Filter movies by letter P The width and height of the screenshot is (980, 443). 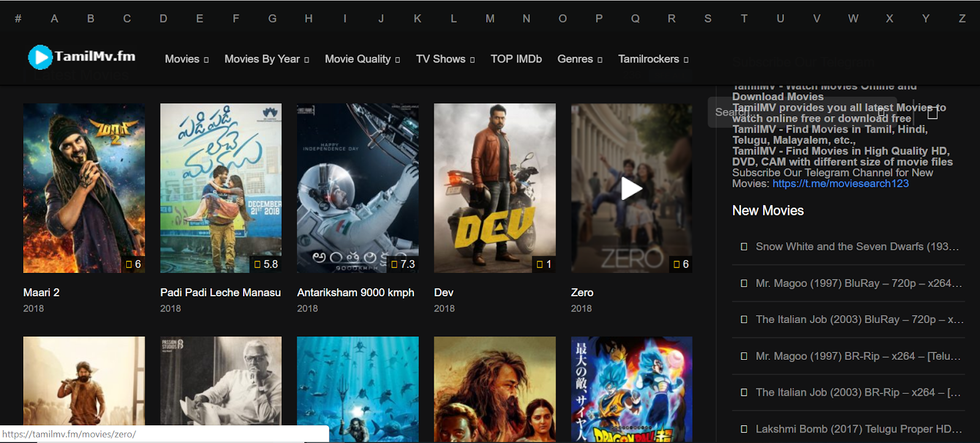(x=599, y=19)
